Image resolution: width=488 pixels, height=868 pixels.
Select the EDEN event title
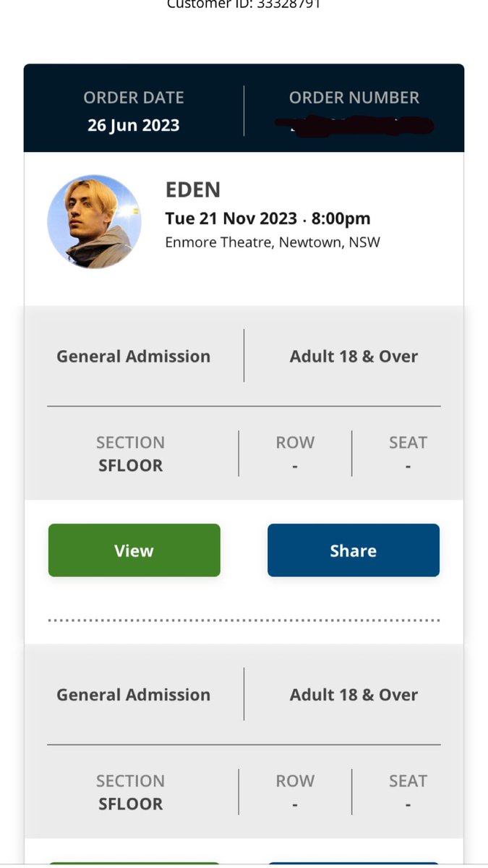click(193, 190)
